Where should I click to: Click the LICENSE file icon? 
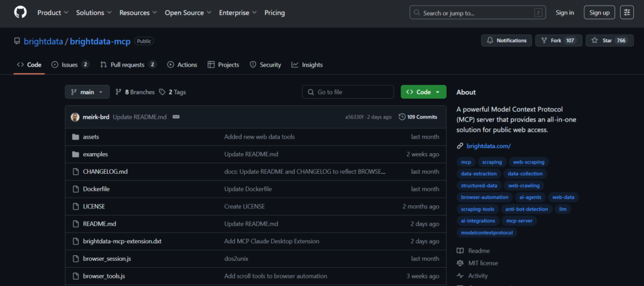point(75,206)
